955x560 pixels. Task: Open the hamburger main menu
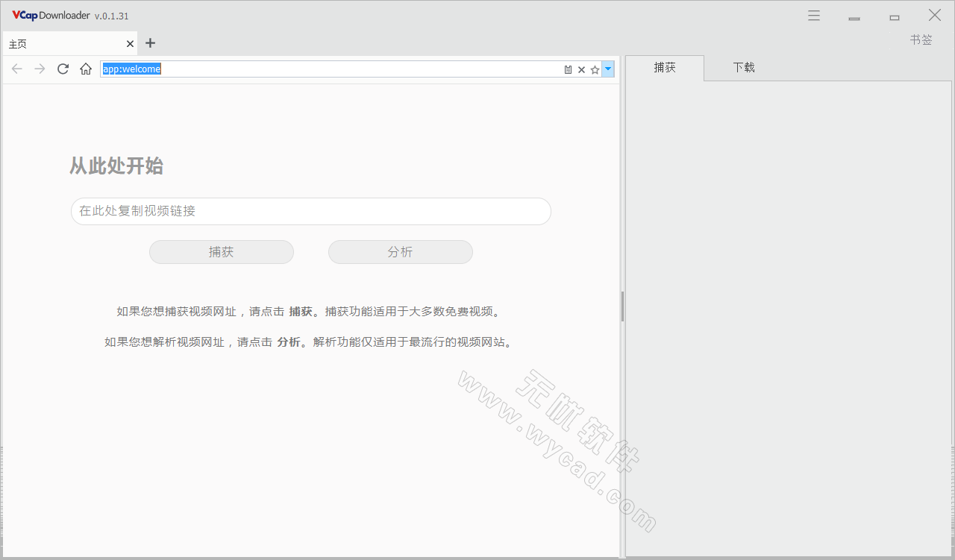814,16
